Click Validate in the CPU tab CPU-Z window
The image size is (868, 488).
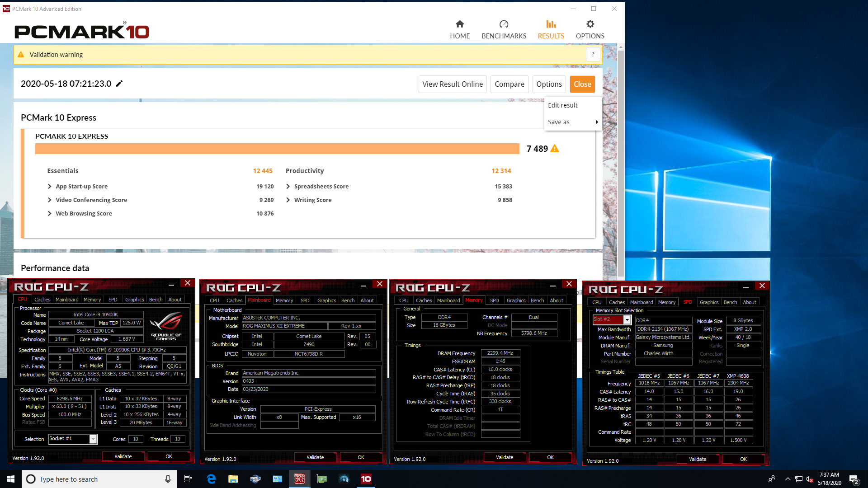[x=123, y=456]
